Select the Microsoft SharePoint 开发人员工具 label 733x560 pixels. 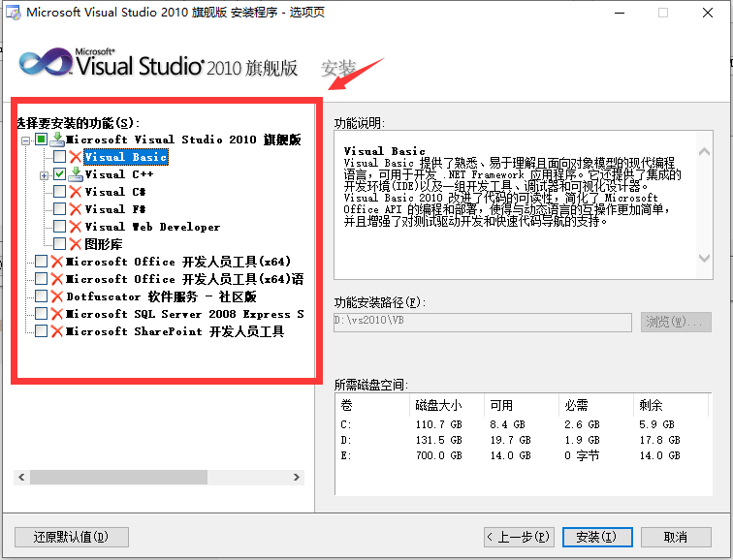[175, 331]
